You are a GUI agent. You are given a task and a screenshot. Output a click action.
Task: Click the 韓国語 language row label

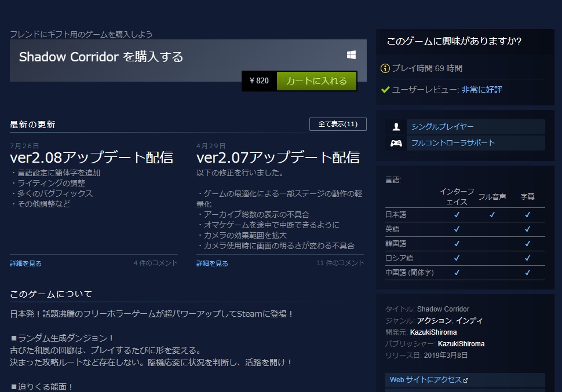click(x=396, y=244)
